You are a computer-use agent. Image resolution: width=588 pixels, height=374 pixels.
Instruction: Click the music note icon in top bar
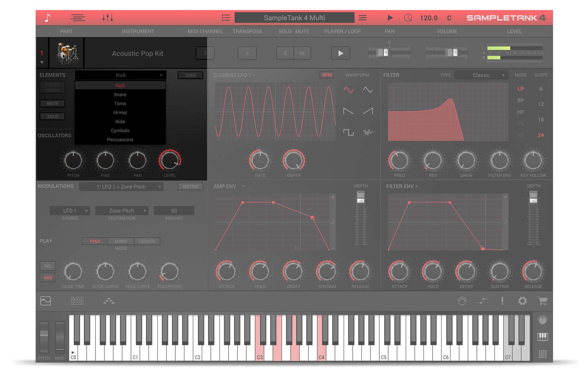tap(48, 18)
